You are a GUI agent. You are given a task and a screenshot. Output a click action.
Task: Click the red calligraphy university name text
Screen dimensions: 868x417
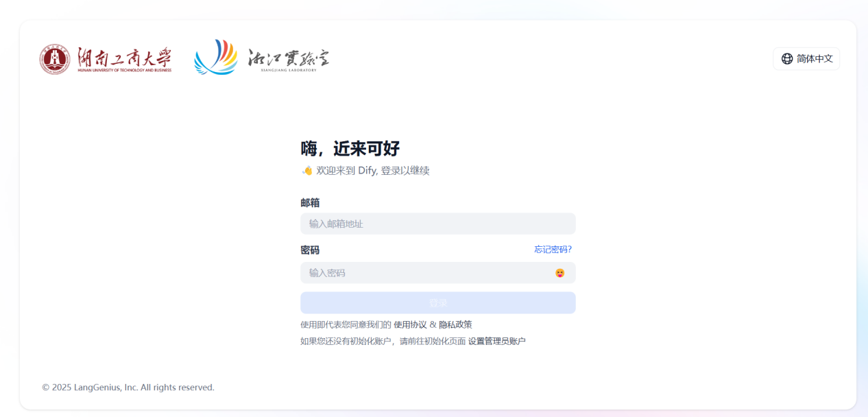click(124, 58)
